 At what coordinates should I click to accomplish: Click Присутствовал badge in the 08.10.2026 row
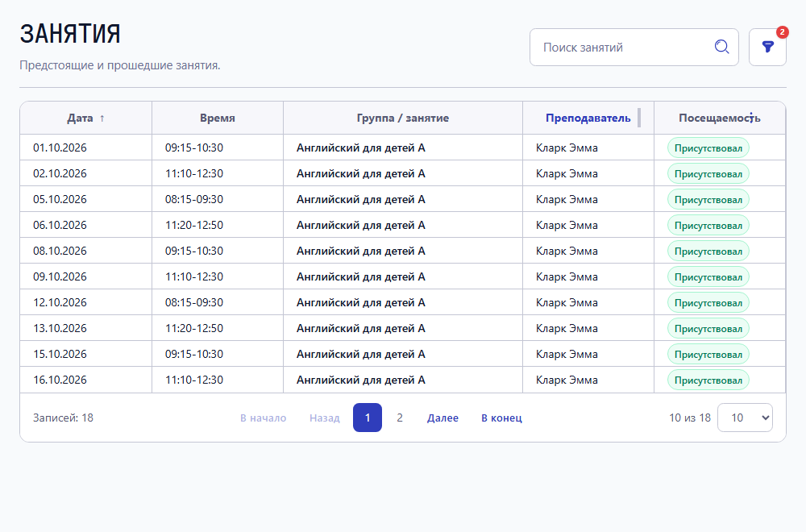click(x=708, y=251)
